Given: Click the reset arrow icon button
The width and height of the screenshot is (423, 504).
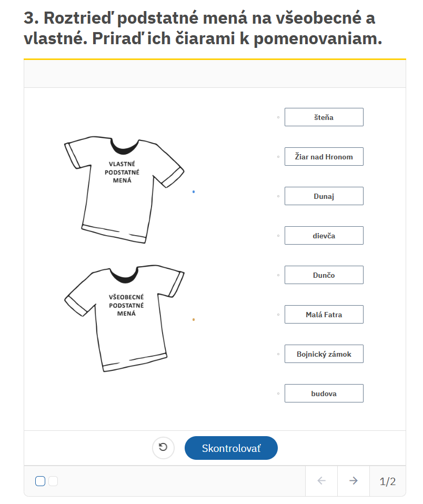Looking at the screenshot, I should coord(163,448).
